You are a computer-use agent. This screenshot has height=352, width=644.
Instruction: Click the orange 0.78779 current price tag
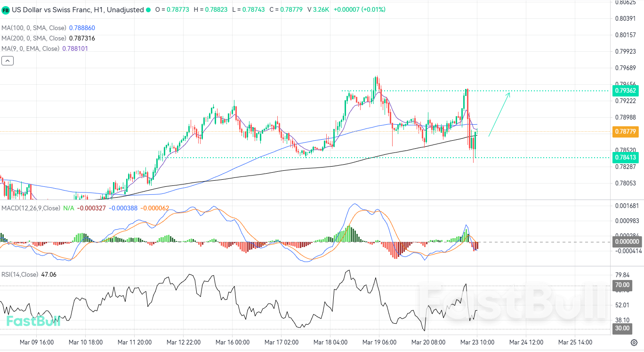(x=625, y=132)
